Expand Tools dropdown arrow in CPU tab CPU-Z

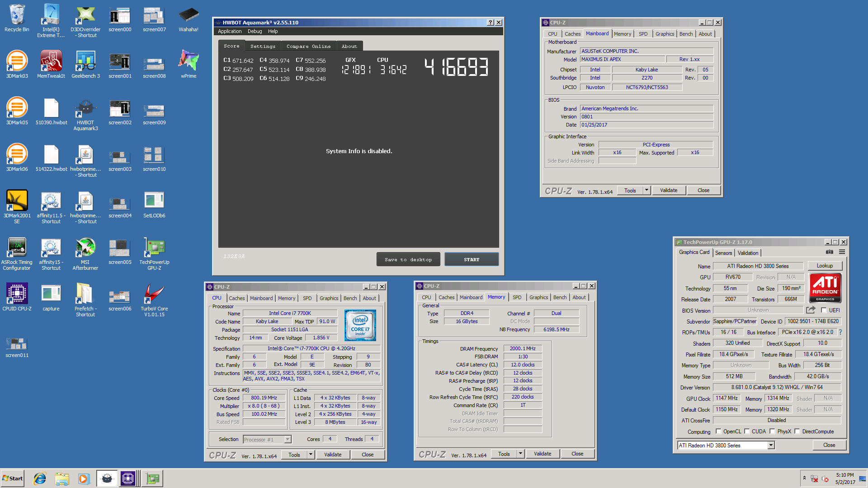[x=311, y=455]
